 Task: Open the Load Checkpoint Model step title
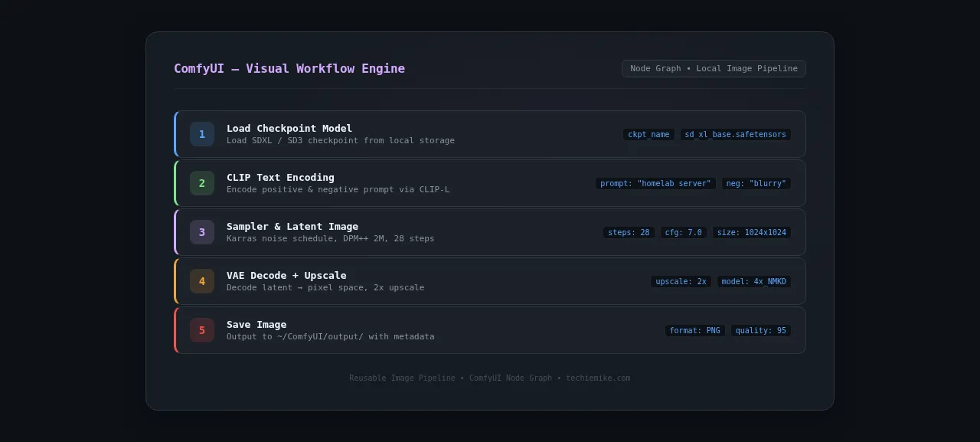tap(289, 128)
